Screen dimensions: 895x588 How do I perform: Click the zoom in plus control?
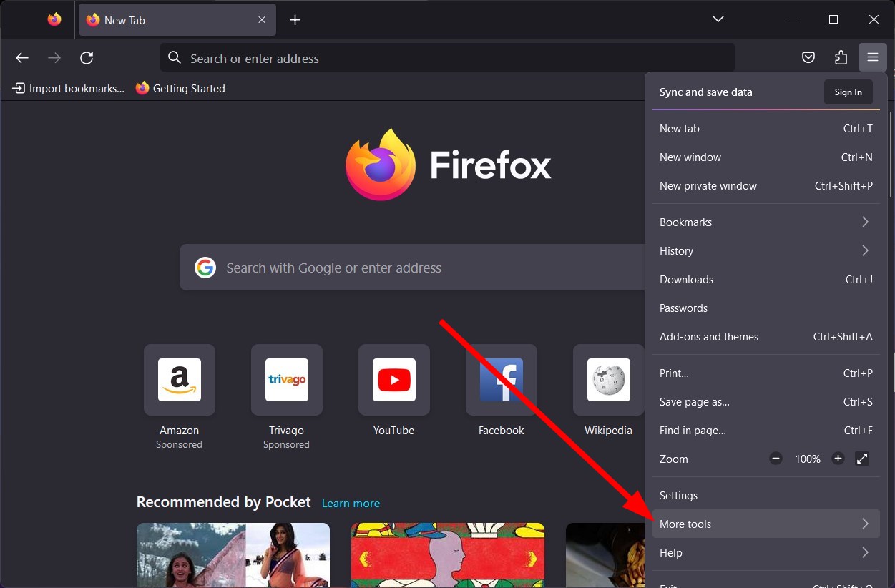pyautogui.click(x=838, y=459)
